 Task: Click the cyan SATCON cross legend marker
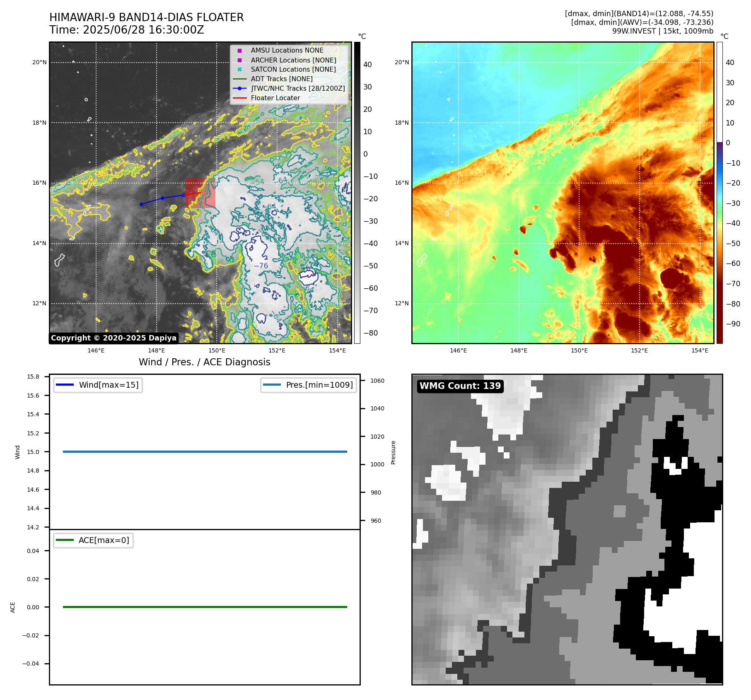point(239,69)
